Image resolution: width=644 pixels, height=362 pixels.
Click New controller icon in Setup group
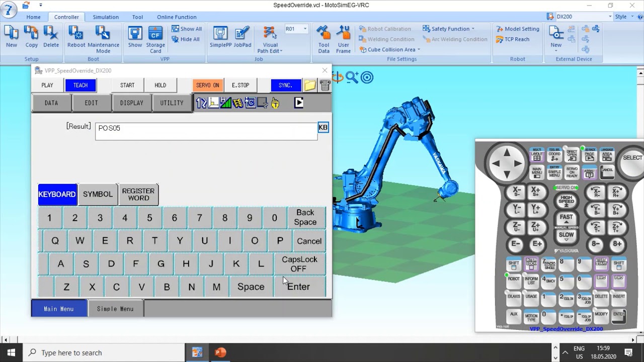(11, 37)
